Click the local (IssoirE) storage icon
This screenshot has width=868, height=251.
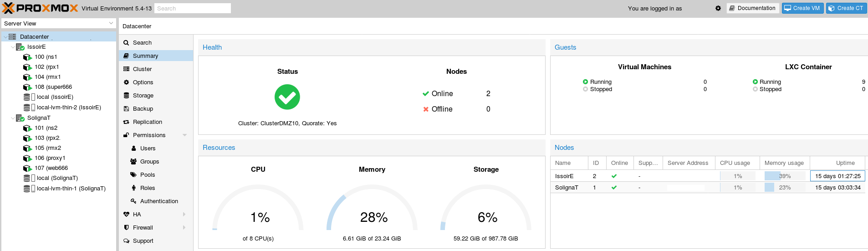[29, 97]
